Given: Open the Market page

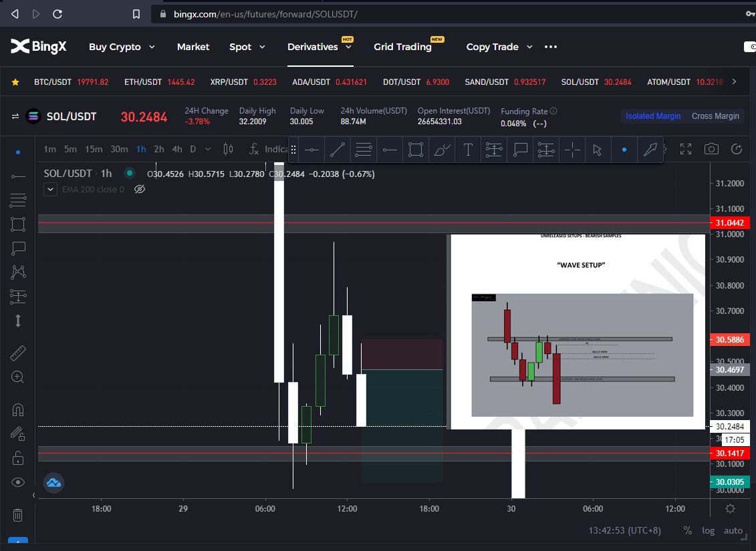Looking at the screenshot, I should coord(193,47).
